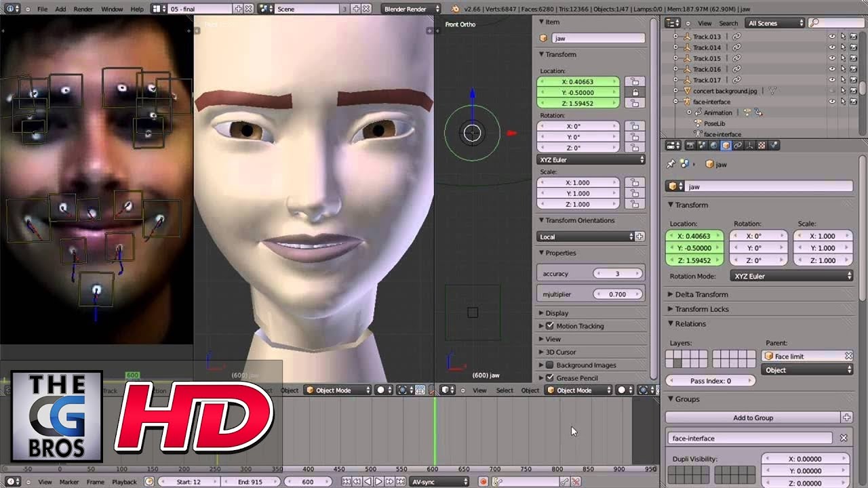This screenshot has height=488, width=868.
Task: Open the Rotation Mode XYZ Euler dropdown
Action: click(x=792, y=276)
